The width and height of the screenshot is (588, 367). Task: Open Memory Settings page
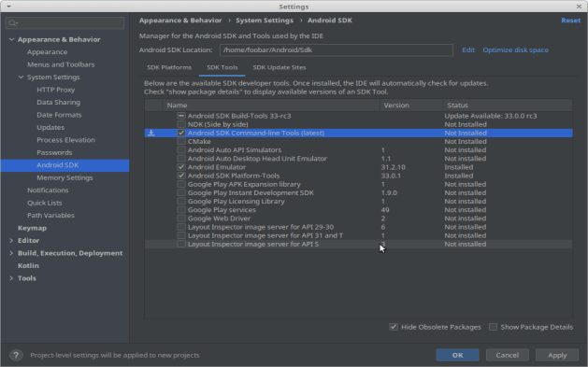click(x=65, y=177)
